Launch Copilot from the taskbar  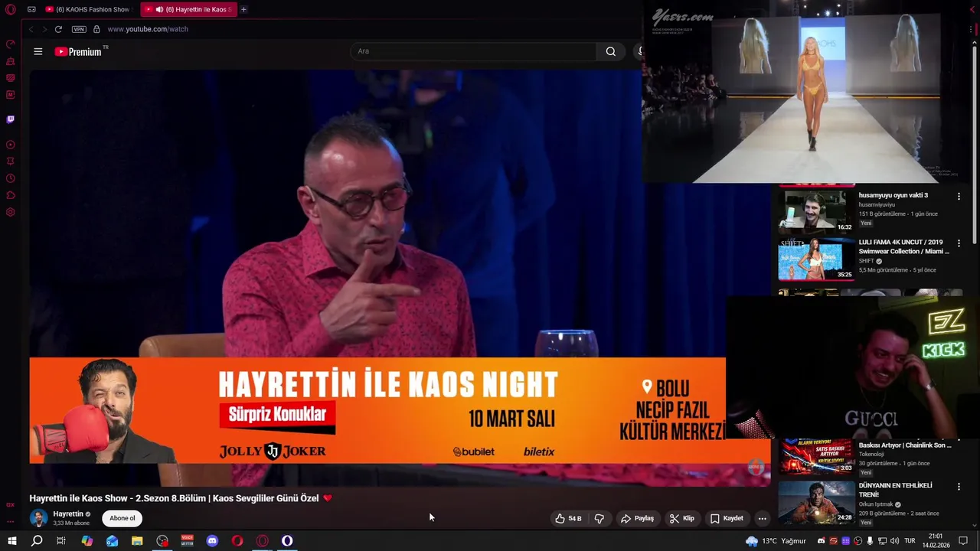[x=87, y=541]
